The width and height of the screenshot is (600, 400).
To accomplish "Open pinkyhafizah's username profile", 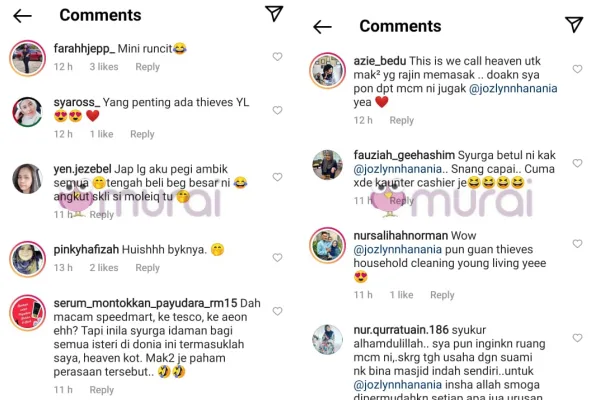I will point(86,250).
